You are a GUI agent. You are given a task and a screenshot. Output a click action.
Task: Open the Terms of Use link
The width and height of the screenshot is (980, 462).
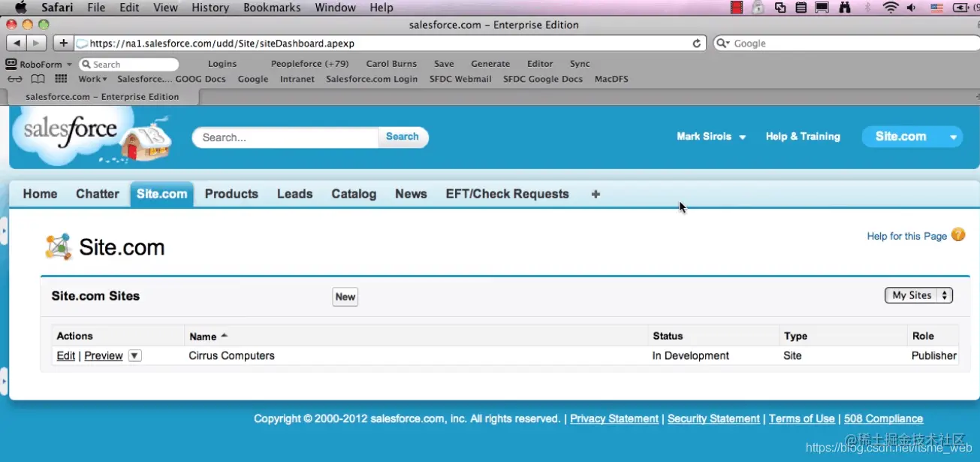(802, 418)
